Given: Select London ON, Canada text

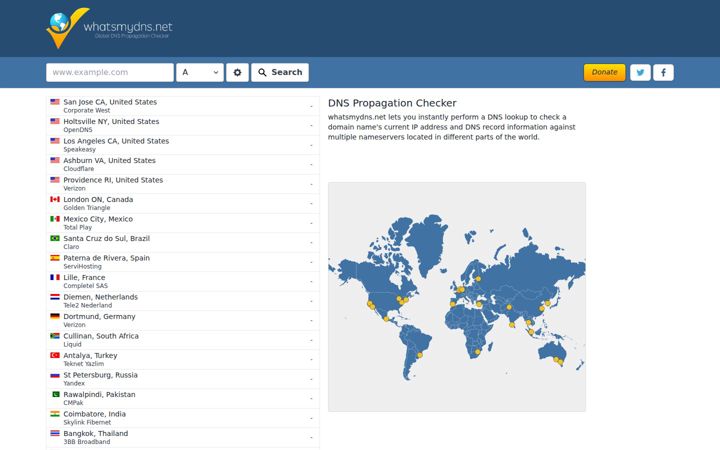Looking at the screenshot, I should point(98,199).
